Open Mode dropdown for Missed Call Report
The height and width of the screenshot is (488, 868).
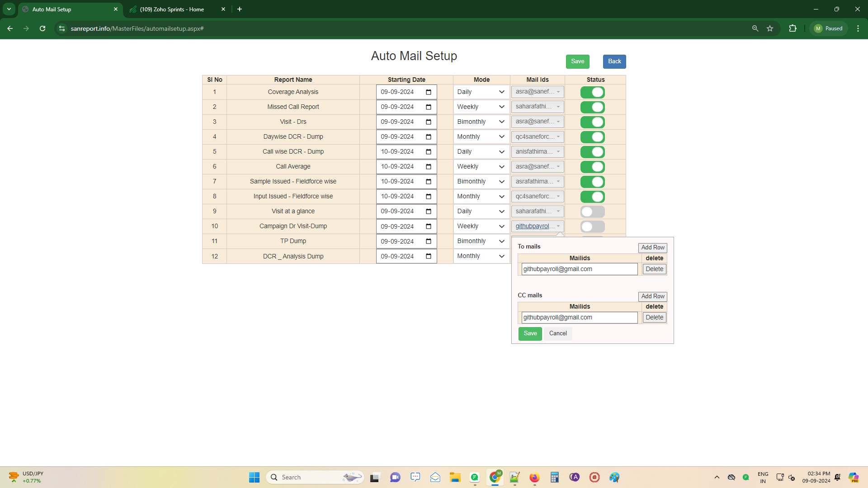pyautogui.click(x=481, y=107)
